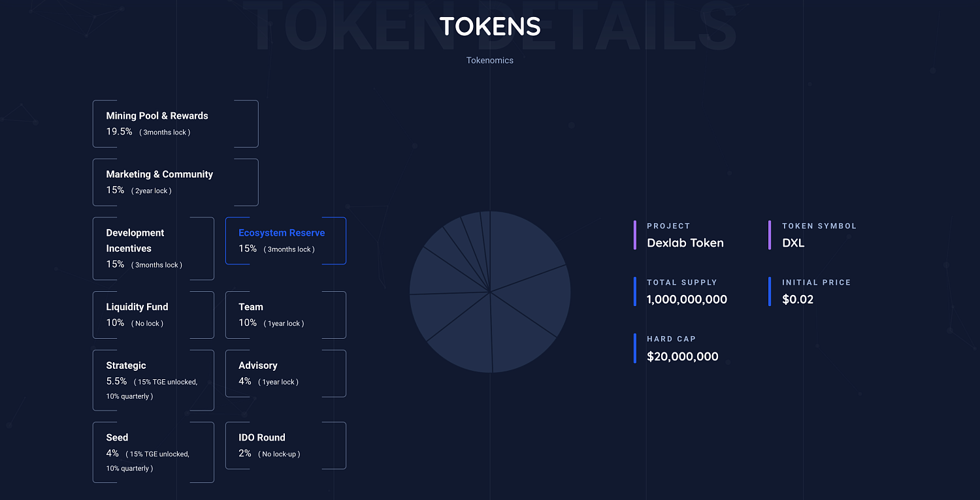The image size is (980, 500).
Task: Click the hard cap $20,000,000 value
Action: 683,356
